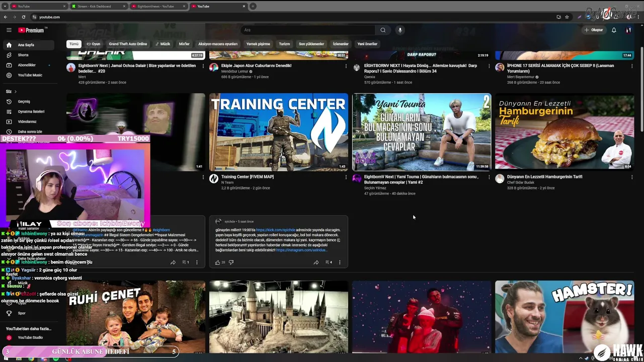Image resolution: width=644 pixels, height=362 pixels.
Task: Select the Yemek pişirme filter chip
Action: click(258, 44)
